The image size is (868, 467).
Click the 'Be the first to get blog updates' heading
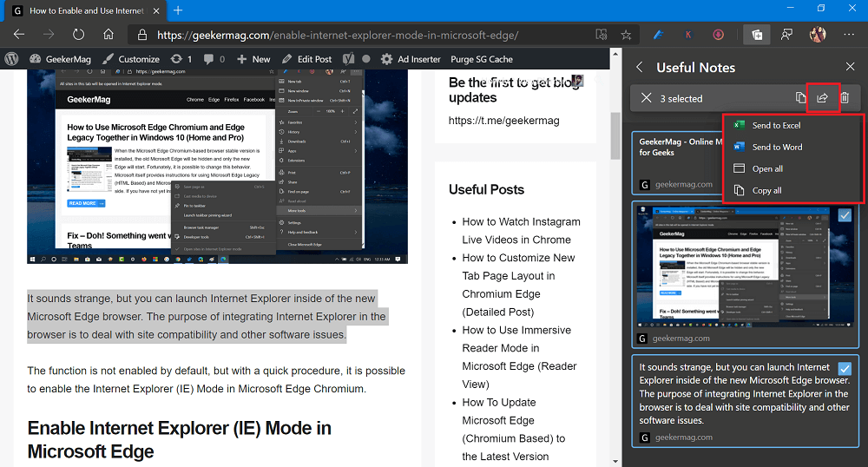point(513,89)
